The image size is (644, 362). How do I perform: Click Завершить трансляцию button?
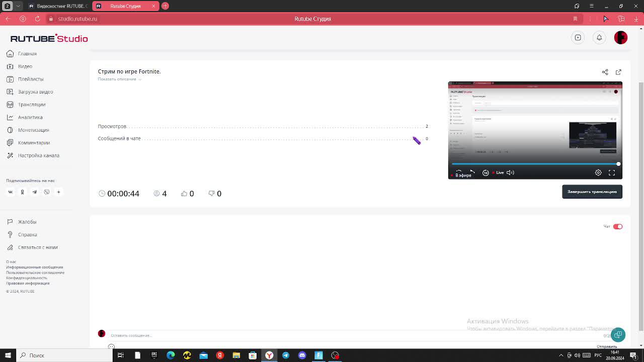click(592, 192)
